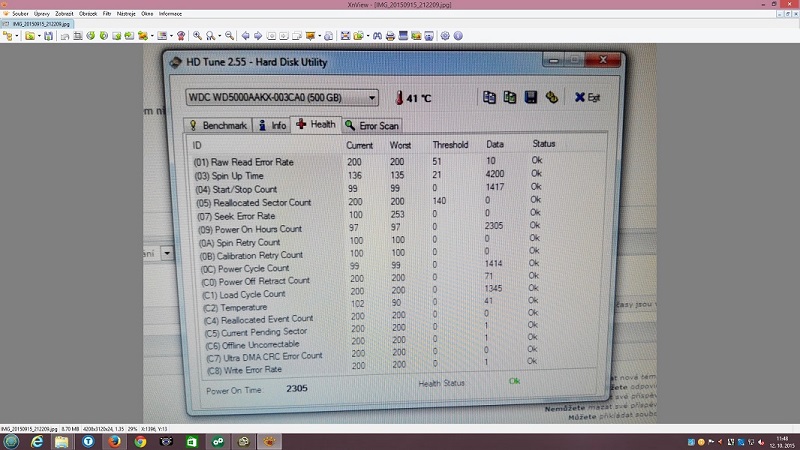
Task: Switch to the Error Scan tab in HD Tune
Action: pos(372,126)
